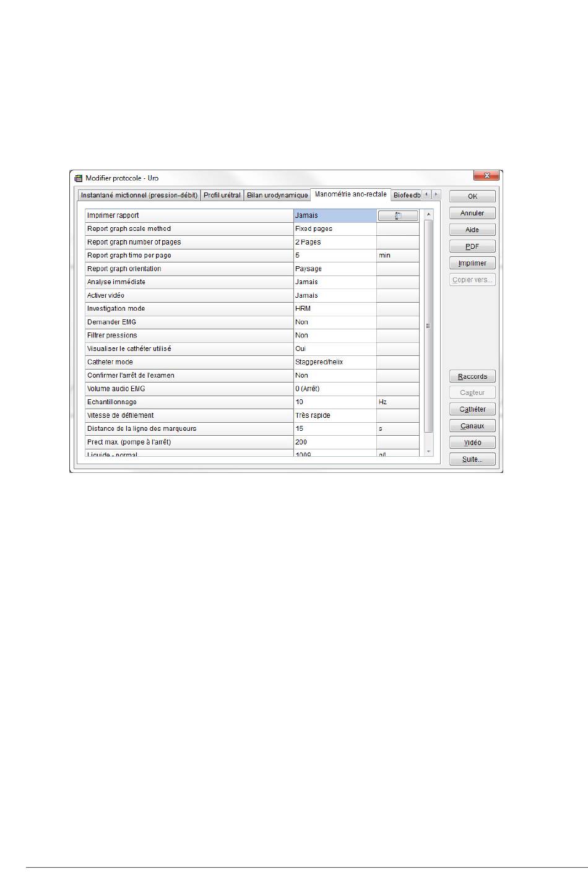Select the Manométrie ano-rectale tab
588x879 pixels.
pyautogui.click(x=351, y=194)
